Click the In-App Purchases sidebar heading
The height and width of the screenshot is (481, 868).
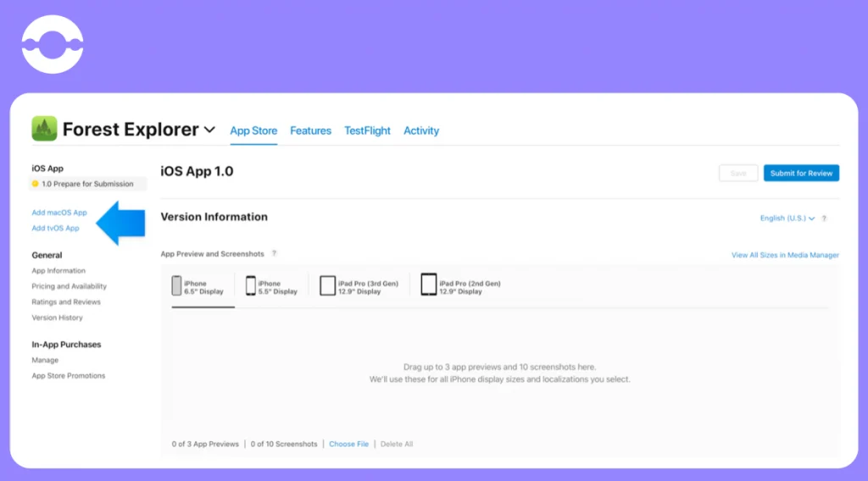[x=66, y=345]
